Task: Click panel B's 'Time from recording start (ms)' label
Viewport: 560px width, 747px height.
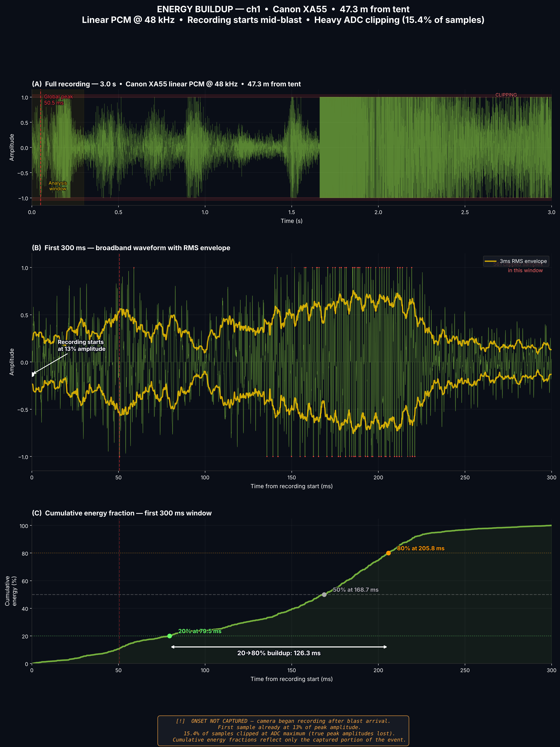Action: coord(292,486)
